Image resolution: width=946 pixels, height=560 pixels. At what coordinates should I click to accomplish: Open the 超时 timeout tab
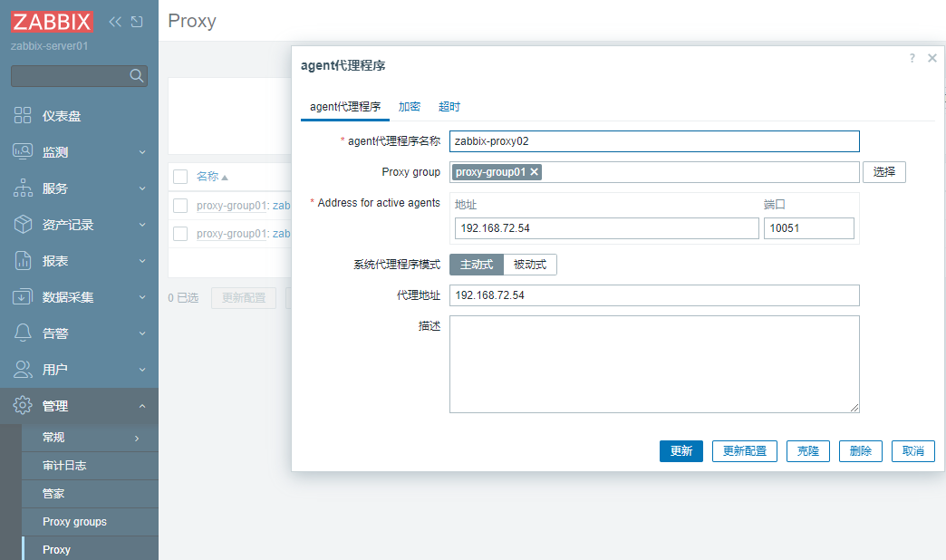pyautogui.click(x=449, y=106)
